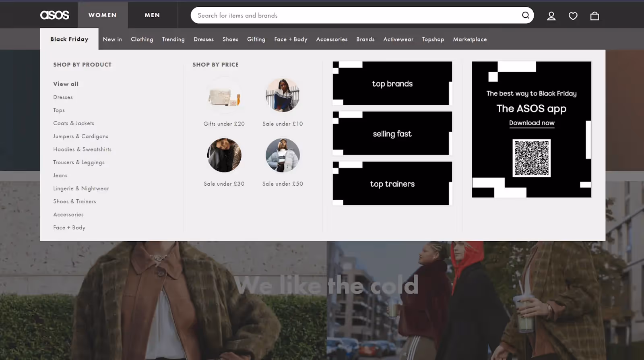
Task: Open the Brands menu
Action: click(365, 39)
